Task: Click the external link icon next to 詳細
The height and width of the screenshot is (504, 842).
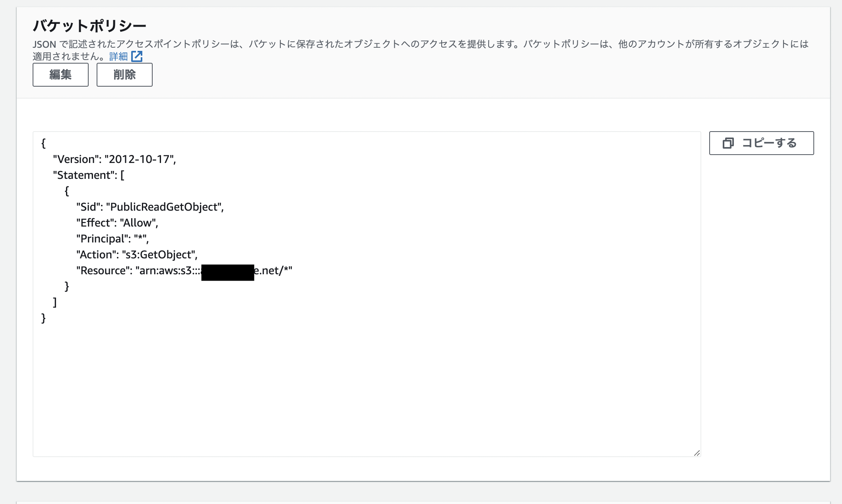Action: click(136, 56)
